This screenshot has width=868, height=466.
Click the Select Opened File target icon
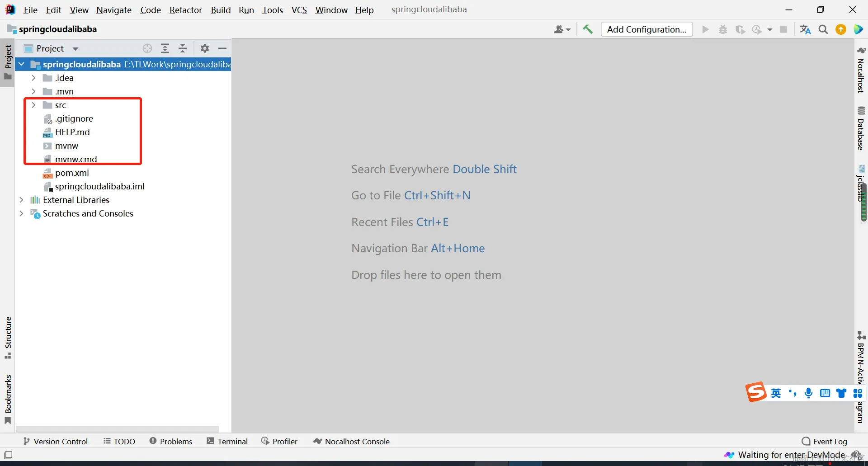pyautogui.click(x=147, y=48)
